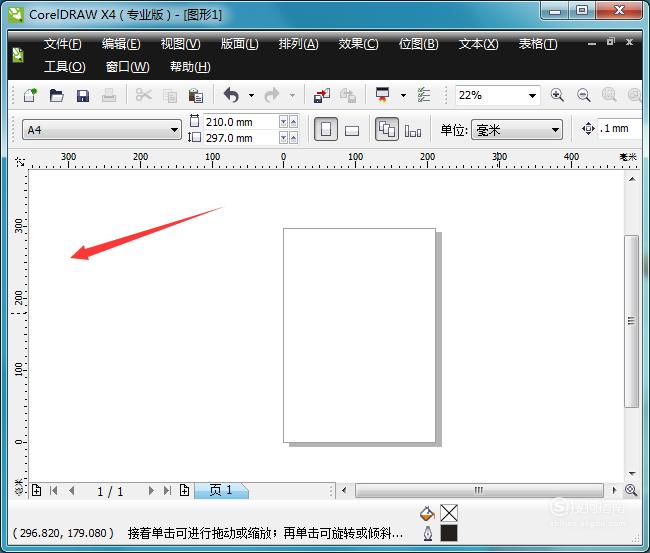Open the 视图(V) menu
The image size is (650, 553).
[x=180, y=44]
